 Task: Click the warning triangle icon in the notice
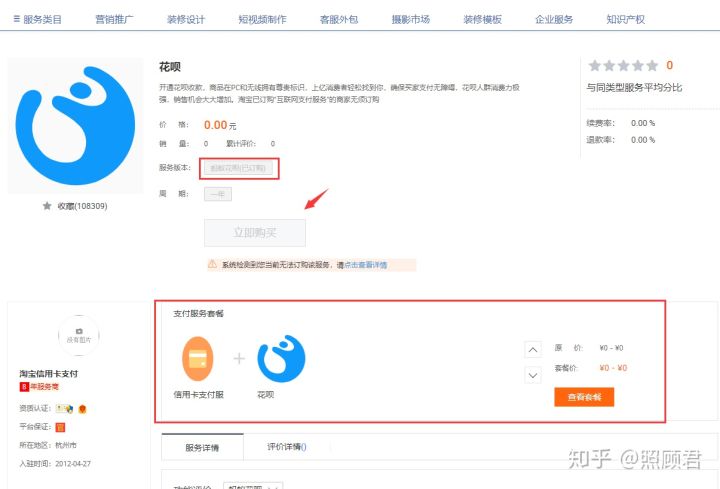[x=212, y=264]
